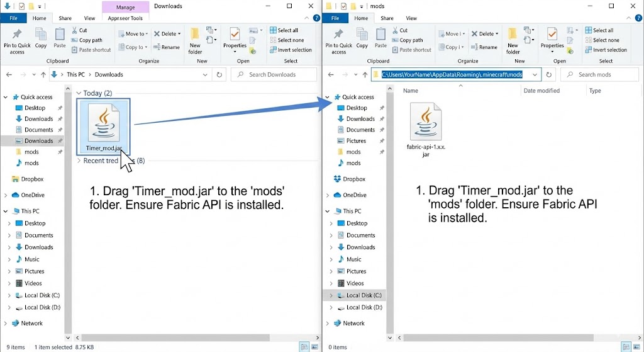The image size is (644, 352).
Task: Click Back arrow in Downloads window
Action: (9, 74)
